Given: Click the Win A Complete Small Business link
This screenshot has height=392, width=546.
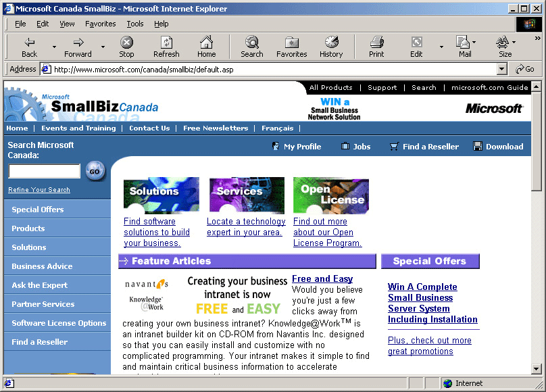Looking at the screenshot, I should coord(432,303).
